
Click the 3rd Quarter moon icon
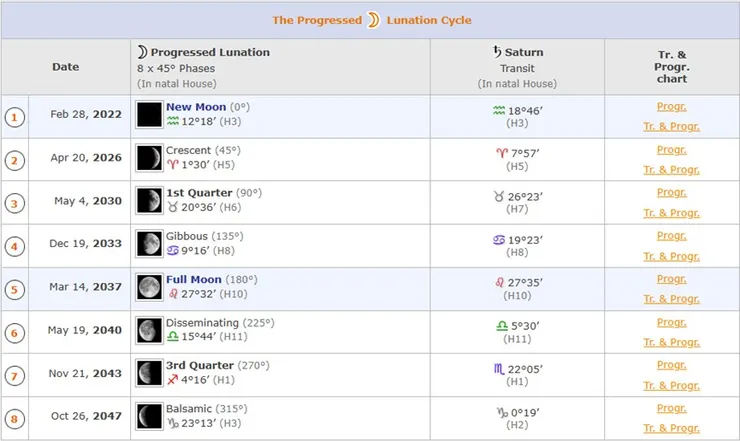point(149,373)
